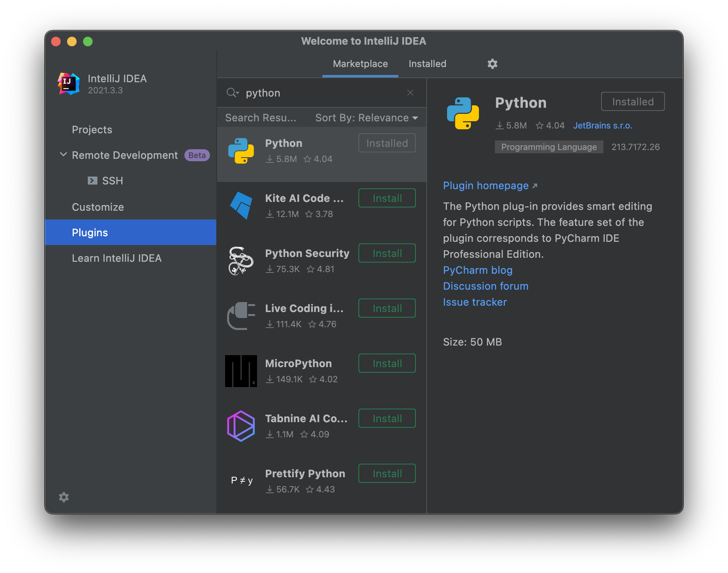The width and height of the screenshot is (728, 573).
Task: Open the Sort By Relevance dropdown
Action: [366, 118]
